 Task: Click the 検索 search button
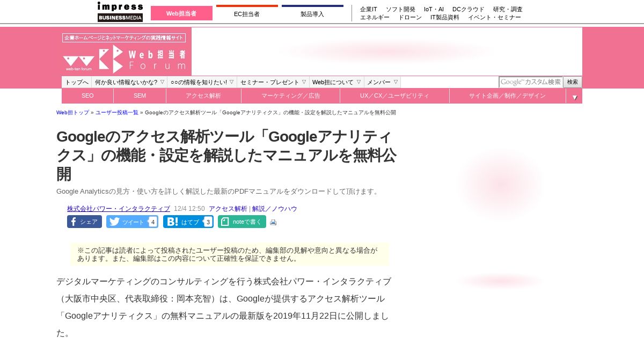click(x=573, y=82)
